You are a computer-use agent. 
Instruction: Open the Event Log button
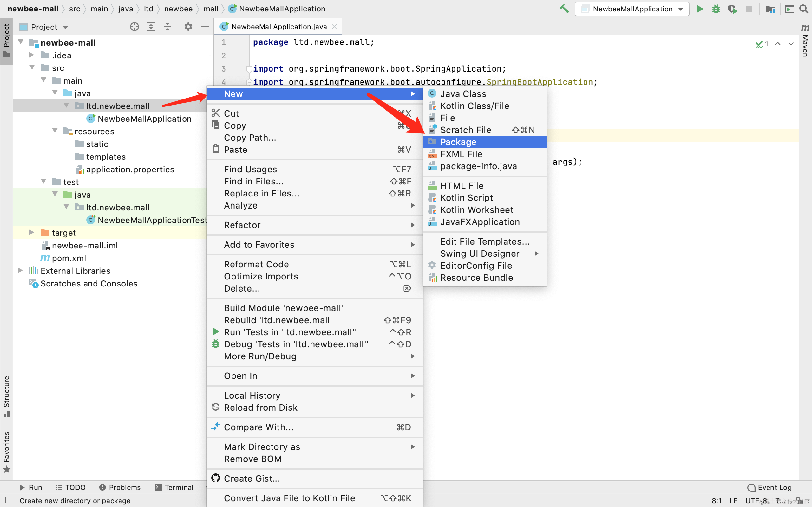(x=770, y=487)
